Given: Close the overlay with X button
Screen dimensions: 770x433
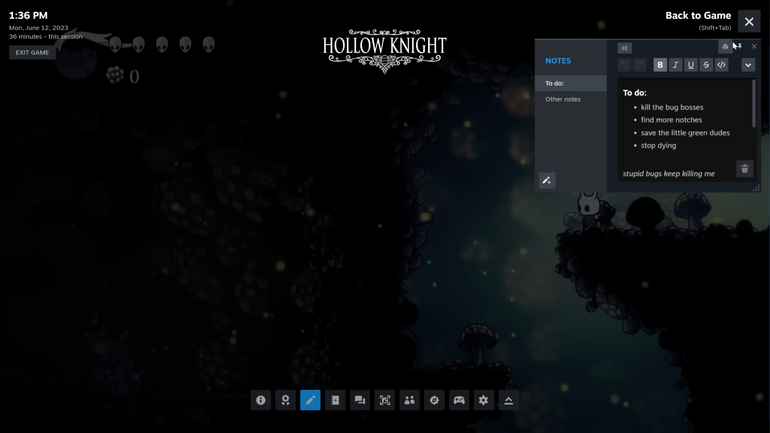Looking at the screenshot, I should click(749, 22).
